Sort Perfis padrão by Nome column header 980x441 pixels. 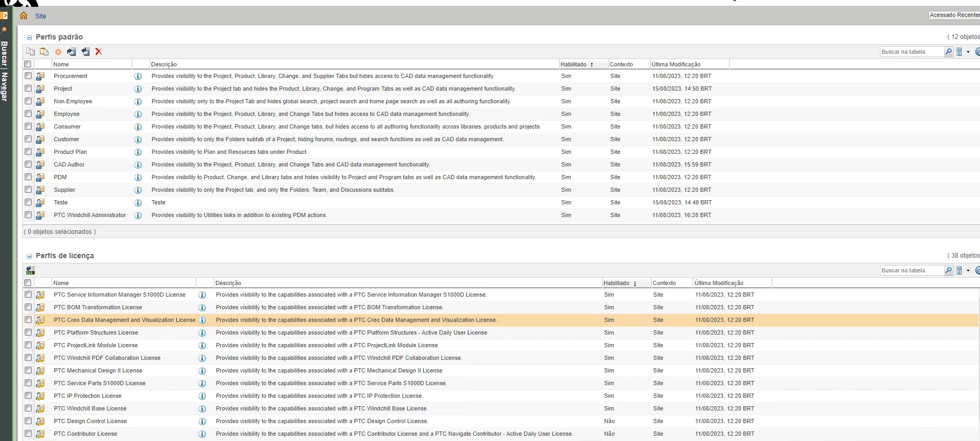[x=92, y=64]
